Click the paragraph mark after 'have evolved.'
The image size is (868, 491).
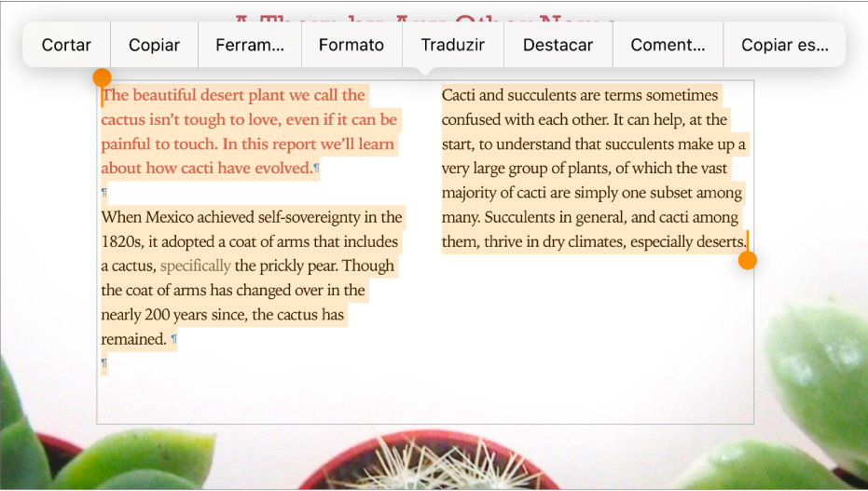point(317,168)
